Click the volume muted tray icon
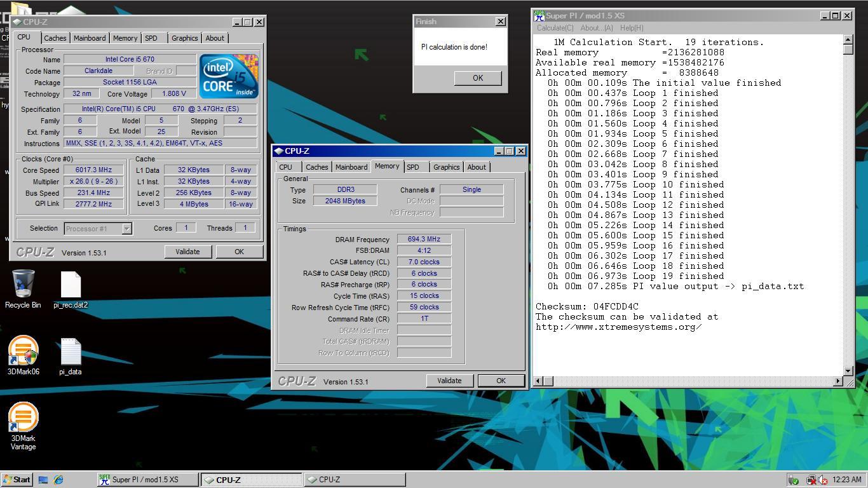Image resolution: width=868 pixels, height=488 pixels. (823, 480)
